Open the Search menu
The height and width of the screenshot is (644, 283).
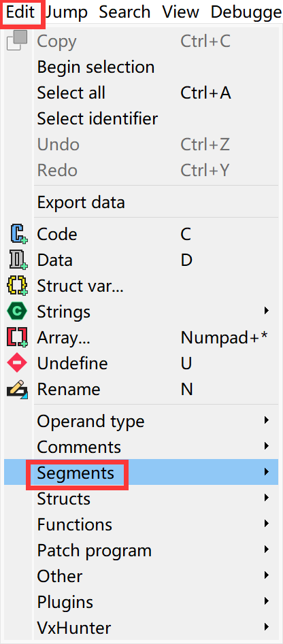[124, 12]
